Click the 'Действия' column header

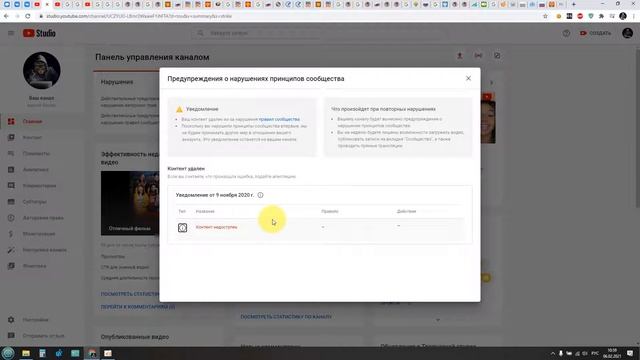click(406, 211)
